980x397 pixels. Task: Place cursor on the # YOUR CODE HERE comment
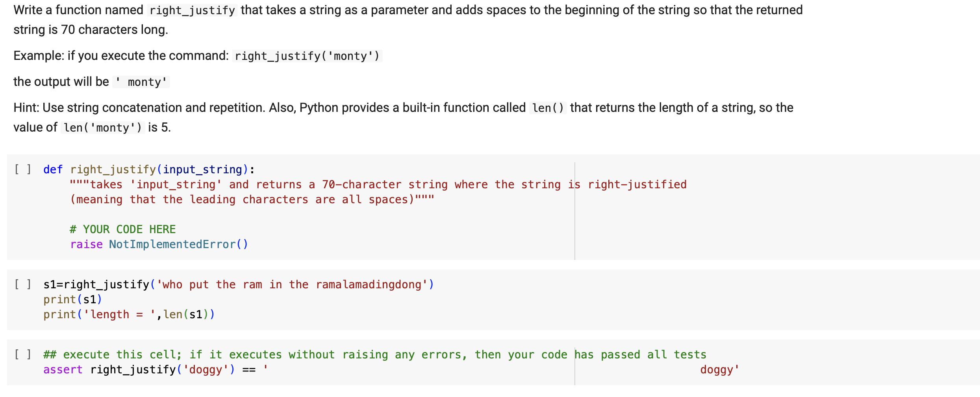(x=122, y=229)
